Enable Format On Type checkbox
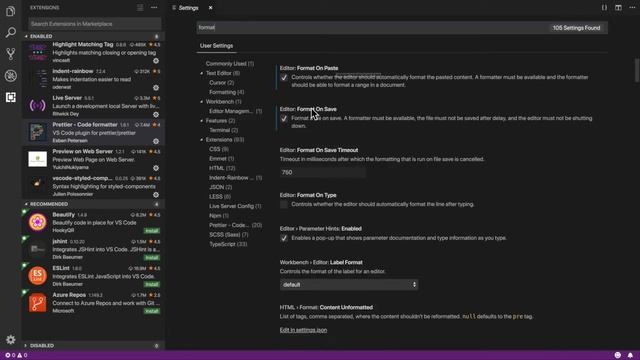Viewport: 640px width, 360px height. click(284, 204)
